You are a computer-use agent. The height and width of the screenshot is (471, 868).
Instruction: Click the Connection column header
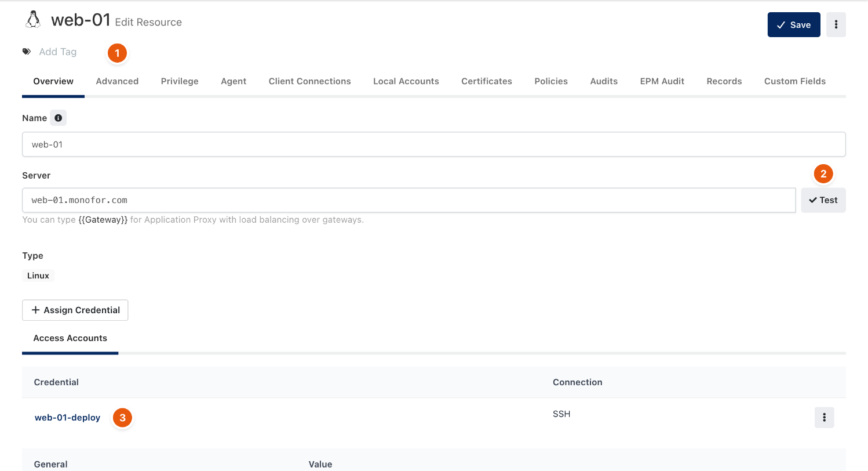coord(578,382)
